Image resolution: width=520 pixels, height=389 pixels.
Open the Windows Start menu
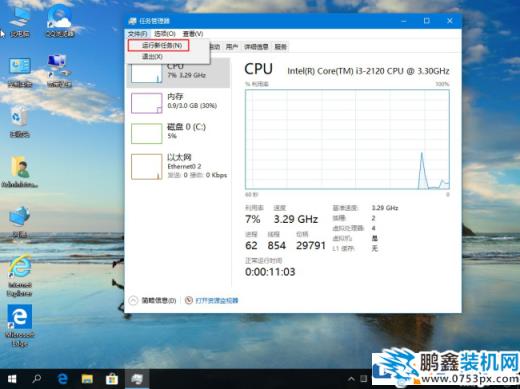click(12, 379)
